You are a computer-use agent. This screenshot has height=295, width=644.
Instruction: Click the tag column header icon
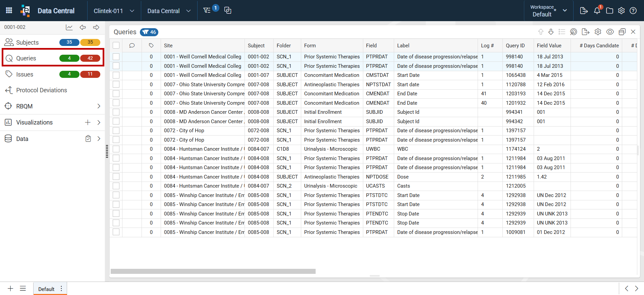pos(151,46)
